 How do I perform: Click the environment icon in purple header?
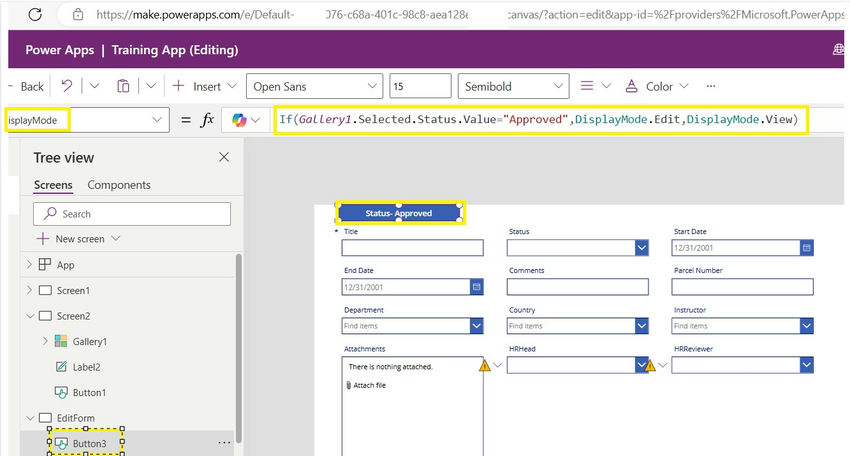pyautogui.click(x=838, y=50)
